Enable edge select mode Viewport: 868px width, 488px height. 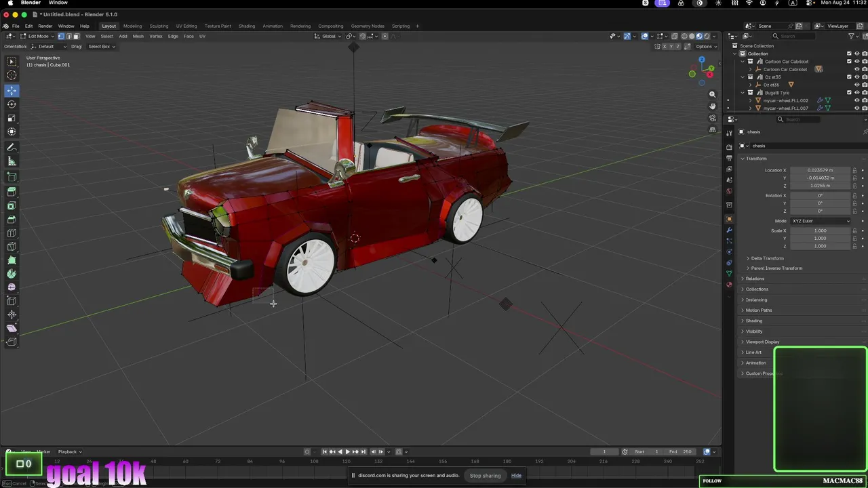coord(68,36)
